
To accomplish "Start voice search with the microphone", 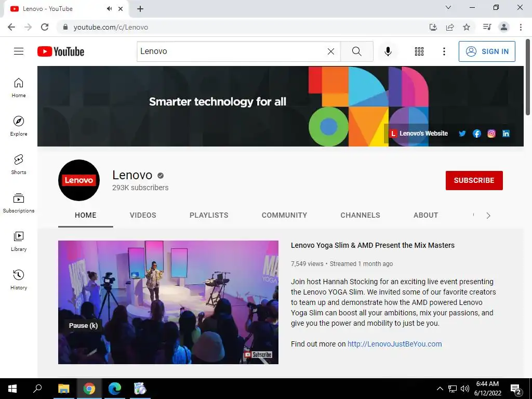I will coord(388,51).
